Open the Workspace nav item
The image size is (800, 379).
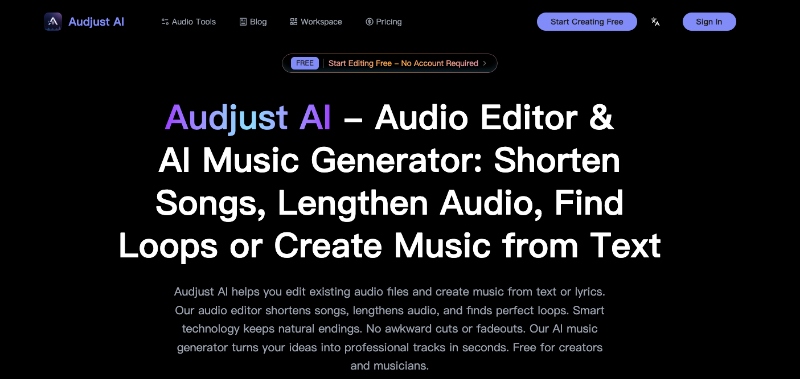tap(316, 22)
